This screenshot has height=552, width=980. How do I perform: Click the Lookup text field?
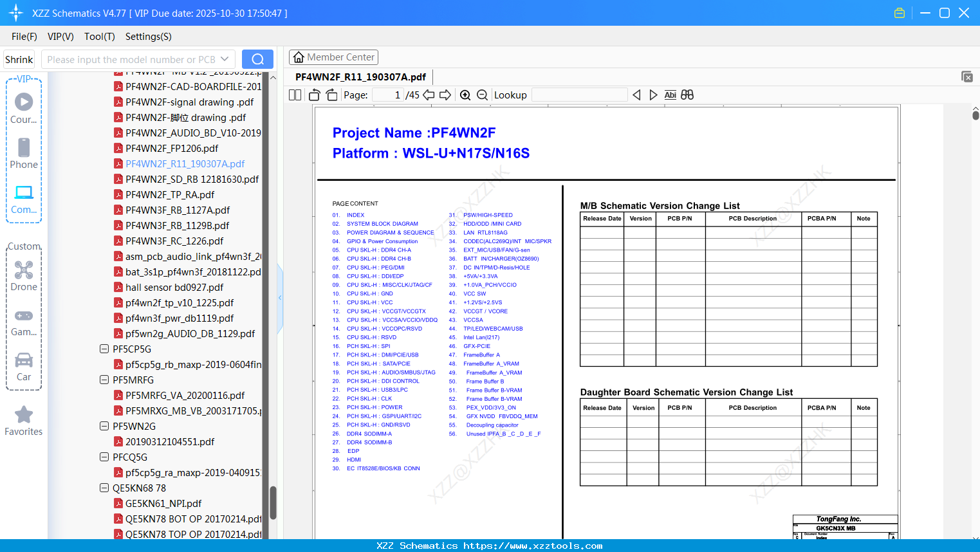coord(579,95)
